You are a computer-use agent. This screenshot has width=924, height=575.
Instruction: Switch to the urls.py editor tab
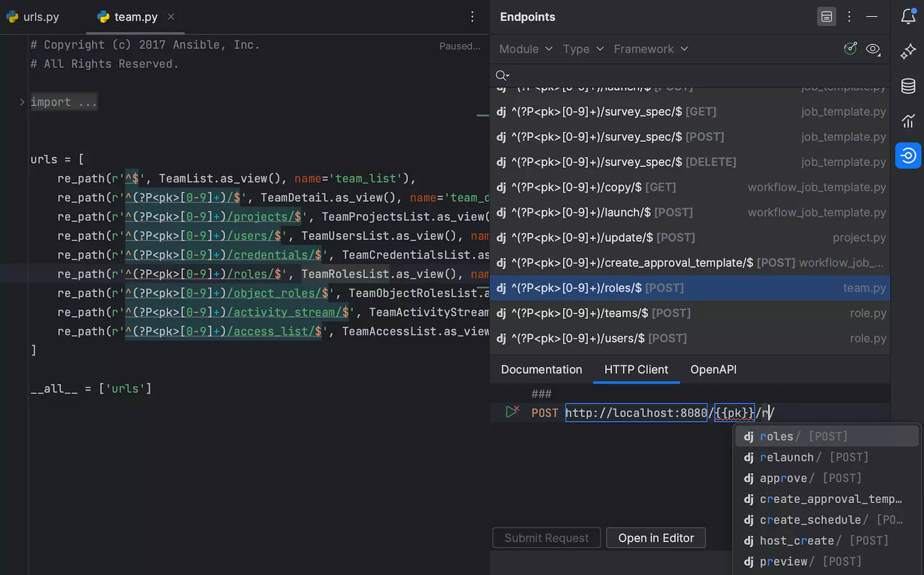[x=34, y=17]
